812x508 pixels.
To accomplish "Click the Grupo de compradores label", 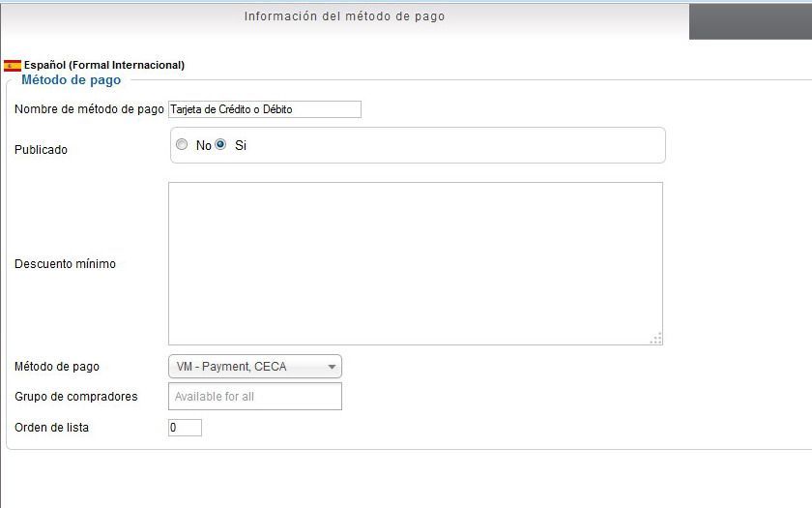I will click(76, 397).
